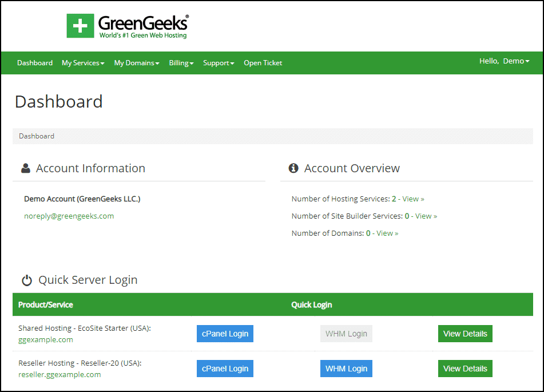The height and width of the screenshot is (392, 544).
Task: Click the noreply@greengeeks.com email link
Action: click(69, 216)
